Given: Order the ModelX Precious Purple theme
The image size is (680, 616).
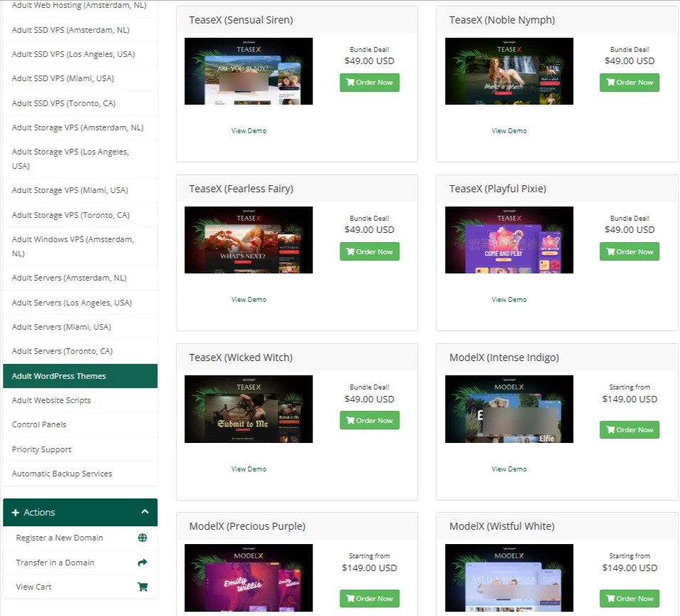Looking at the screenshot, I should tap(369, 598).
